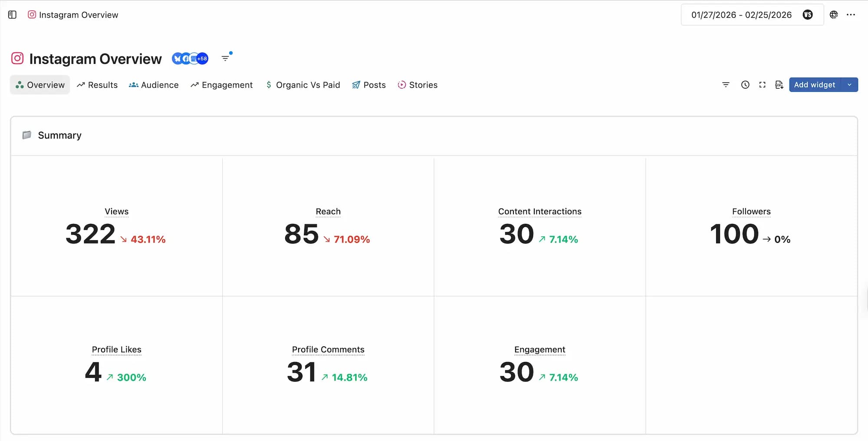This screenshot has height=441, width=868.
Task: Toggle the sidebar panel icon
Action: coord(12,15)
